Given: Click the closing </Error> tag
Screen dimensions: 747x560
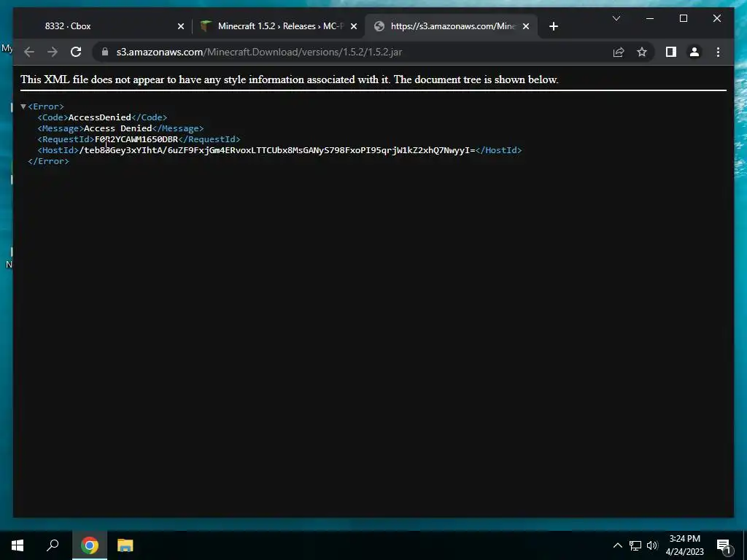Looking at the screenshot, I should 49,161.
